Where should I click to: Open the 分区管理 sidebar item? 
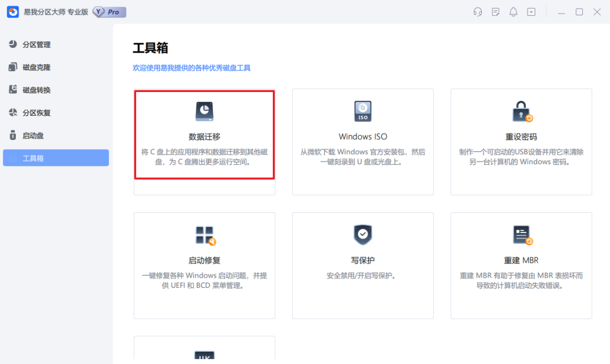click(x=55, y=45)
